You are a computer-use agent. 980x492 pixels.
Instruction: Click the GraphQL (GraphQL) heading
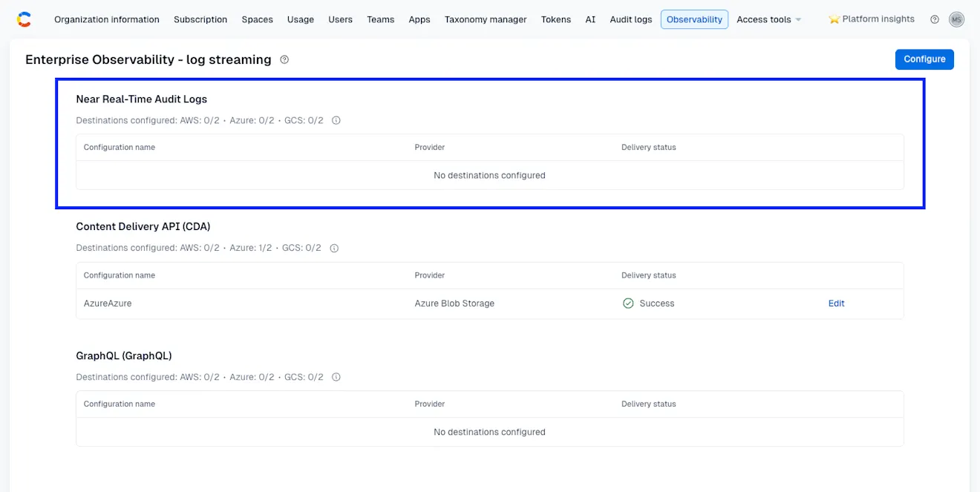coord(124,355)
